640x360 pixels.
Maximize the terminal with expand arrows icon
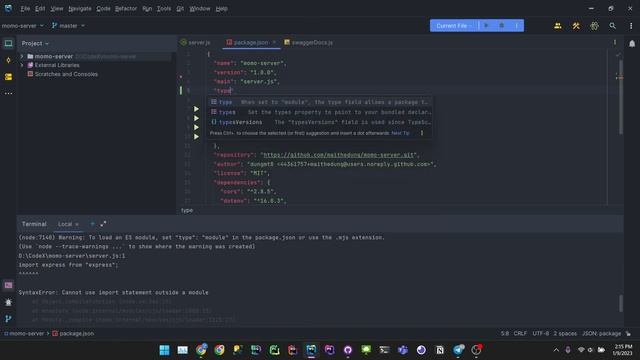click(x=103, y=224)
